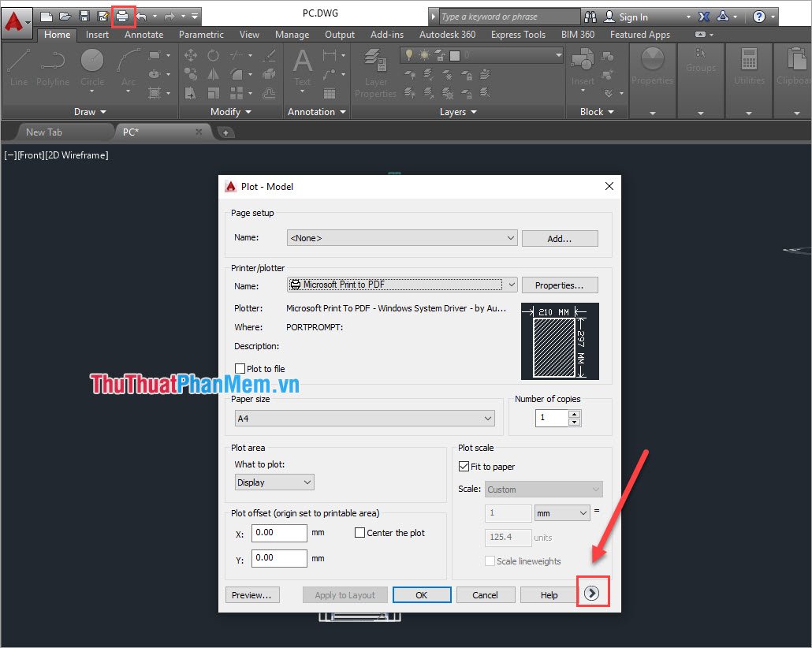Increase the Number of copies with up arrow
The width and height of the screenshot is (812, 648).
click(x=574, y=414)
